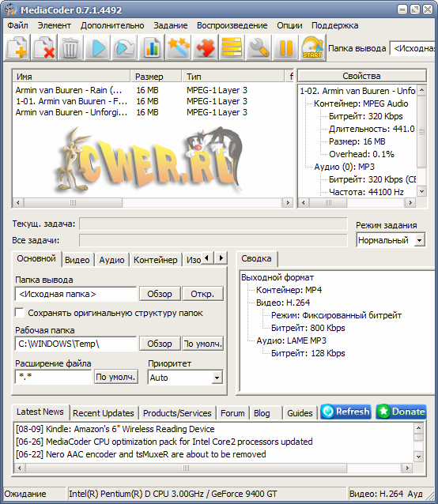
Task: Open the Приоритет Auto dropdown
Action: click(217, 378)
